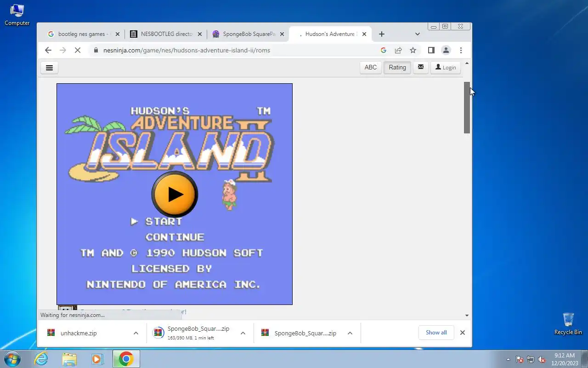Launch Internet Explorer from taskbar
The image size is (588, 368).
(x=41, y=359)
